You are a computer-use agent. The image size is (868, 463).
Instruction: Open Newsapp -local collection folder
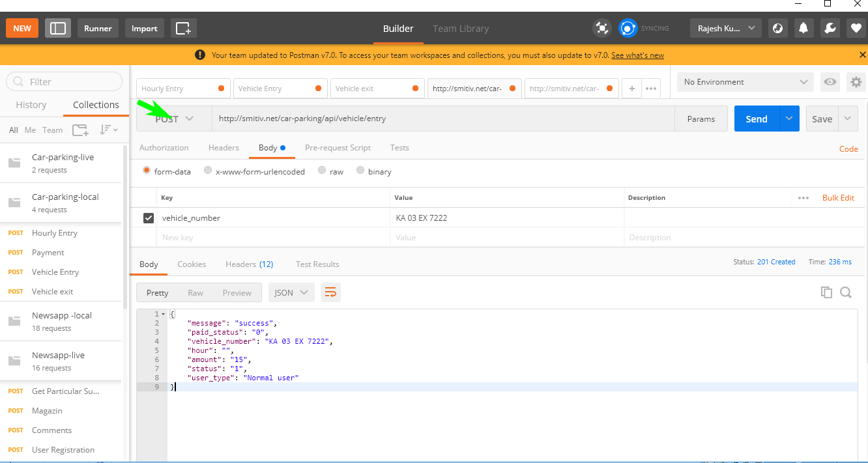(x=61, y=321)
